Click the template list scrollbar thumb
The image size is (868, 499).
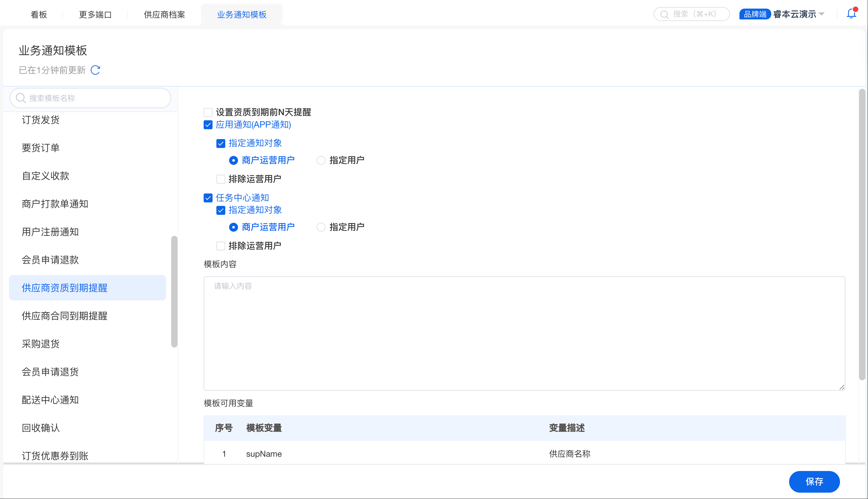[x=174, y=291]
